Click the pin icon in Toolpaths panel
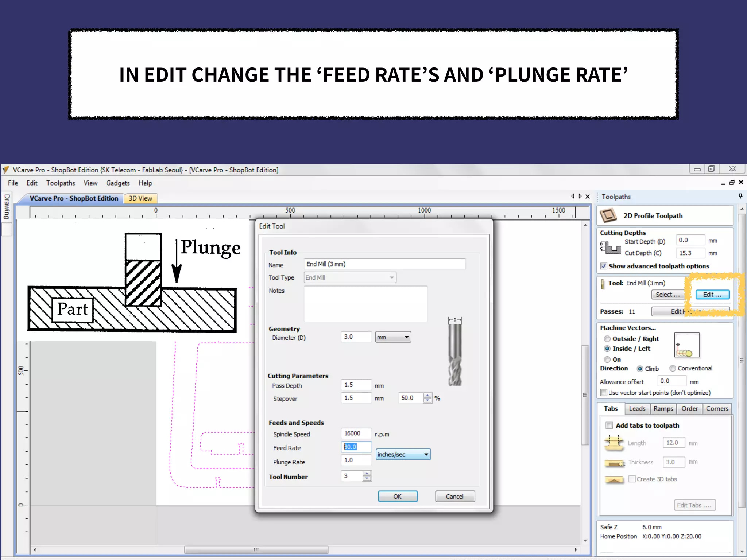747x560 pixels. 740,196
